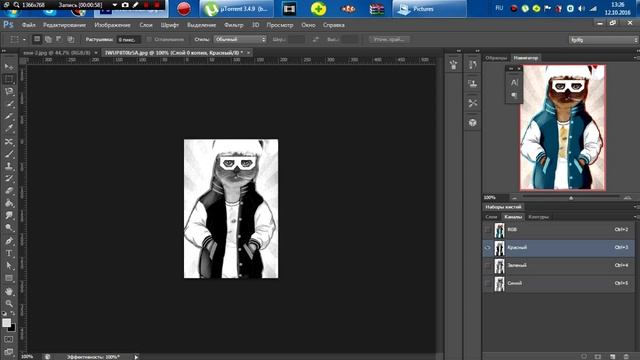This screenshot has height=360, width=640.
Task: Open the status bar info arrow
Action: tap(136, 357)
